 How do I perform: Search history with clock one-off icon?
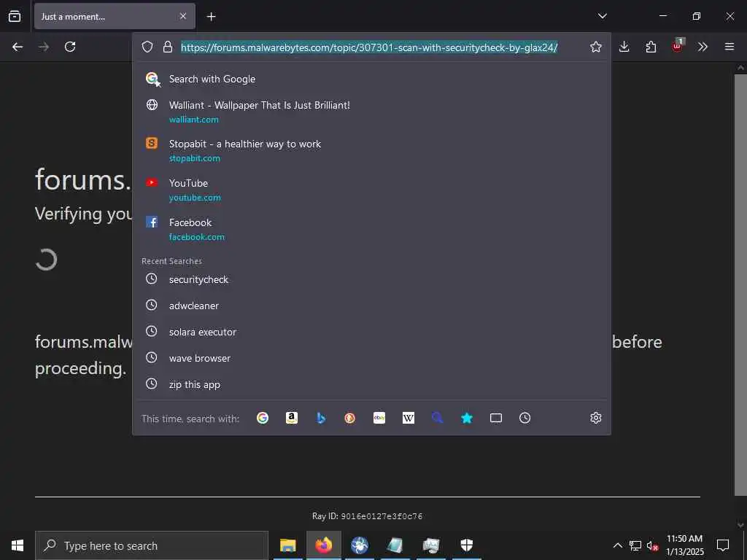pyautogui.click(x=525, y=418)
